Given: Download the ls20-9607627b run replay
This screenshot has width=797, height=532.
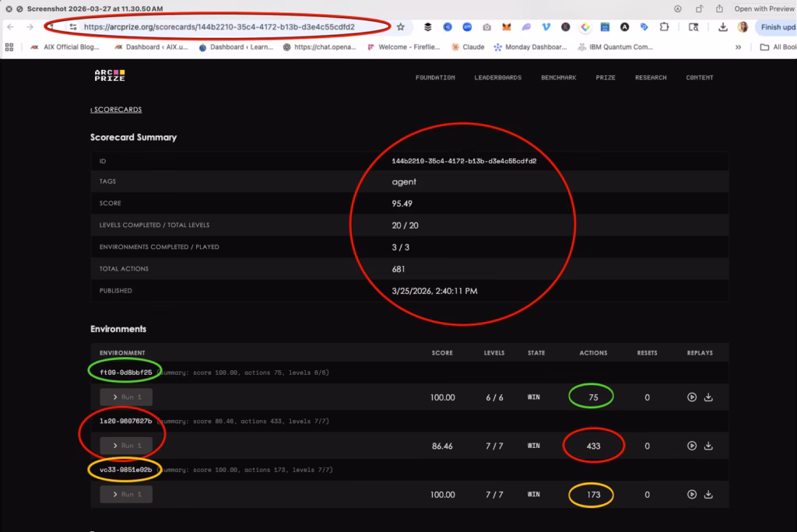Looking at the screenshot, I should point(708,446).
